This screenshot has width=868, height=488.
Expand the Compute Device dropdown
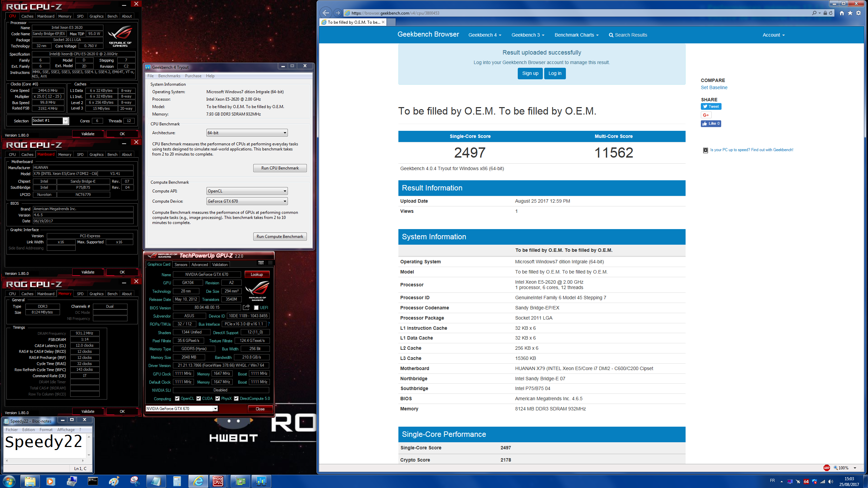click(x=247, y=201)
